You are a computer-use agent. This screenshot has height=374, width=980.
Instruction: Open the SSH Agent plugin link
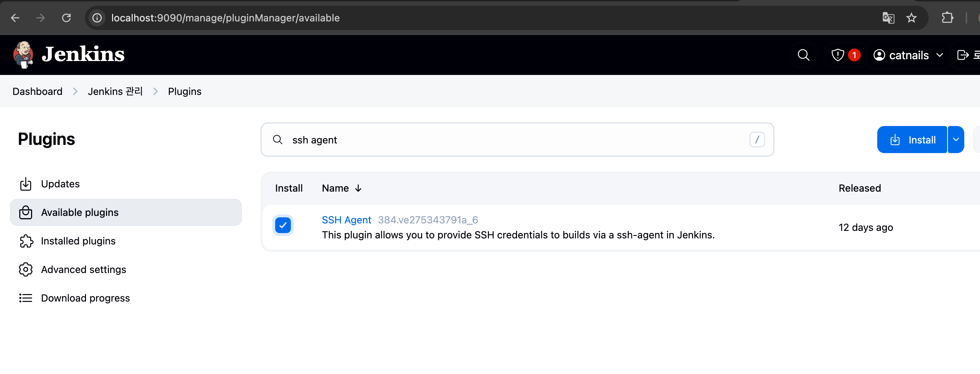pyautogui.click(x=346, y=220)
